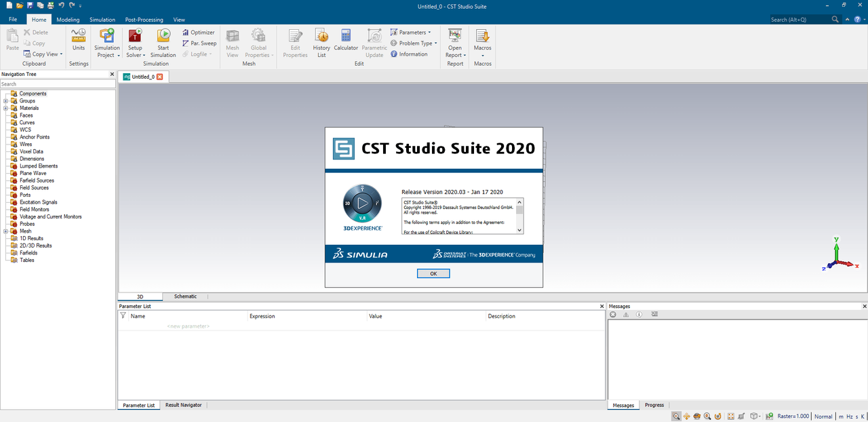
Task: Filter warnings in the Messages panel
Action: tap(626, 315)
